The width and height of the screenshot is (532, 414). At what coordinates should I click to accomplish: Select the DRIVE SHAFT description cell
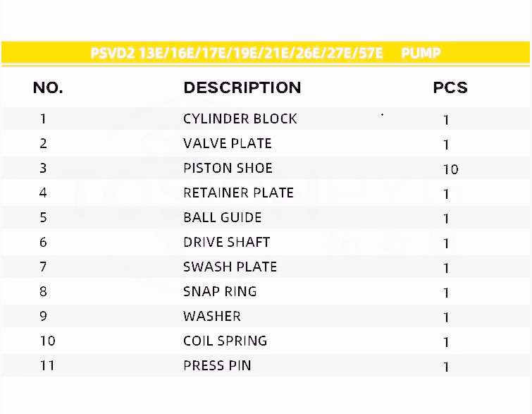click(226, 242)
